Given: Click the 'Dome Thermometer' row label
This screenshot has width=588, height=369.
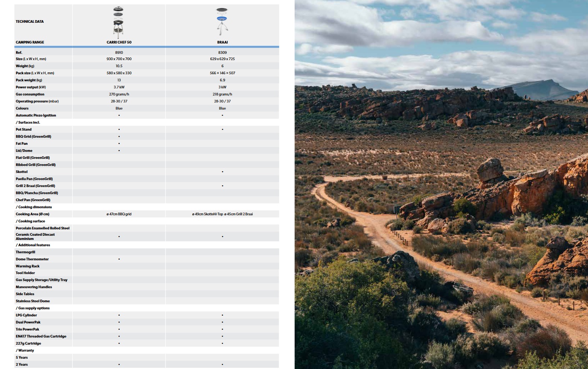Looking at the screenshot, I should coord(32,259).
